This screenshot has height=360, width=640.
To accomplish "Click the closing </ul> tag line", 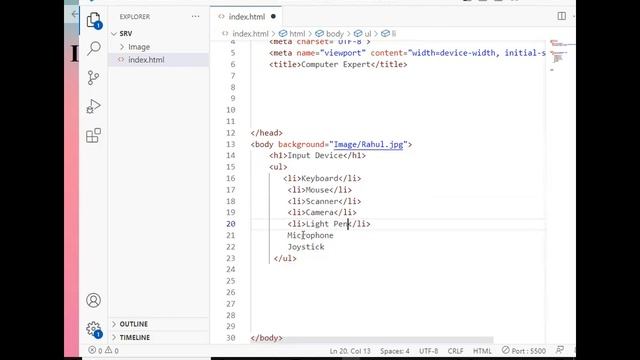I will [285, 258].
